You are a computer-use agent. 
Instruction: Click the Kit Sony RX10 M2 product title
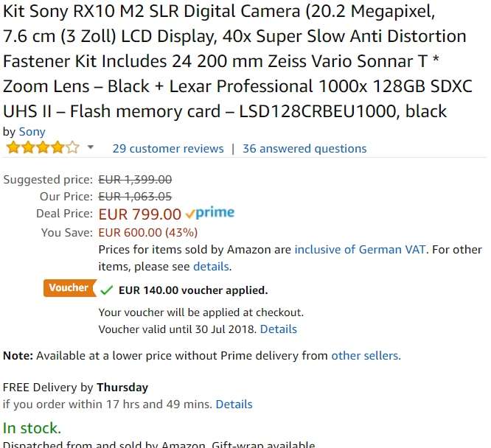236,61
